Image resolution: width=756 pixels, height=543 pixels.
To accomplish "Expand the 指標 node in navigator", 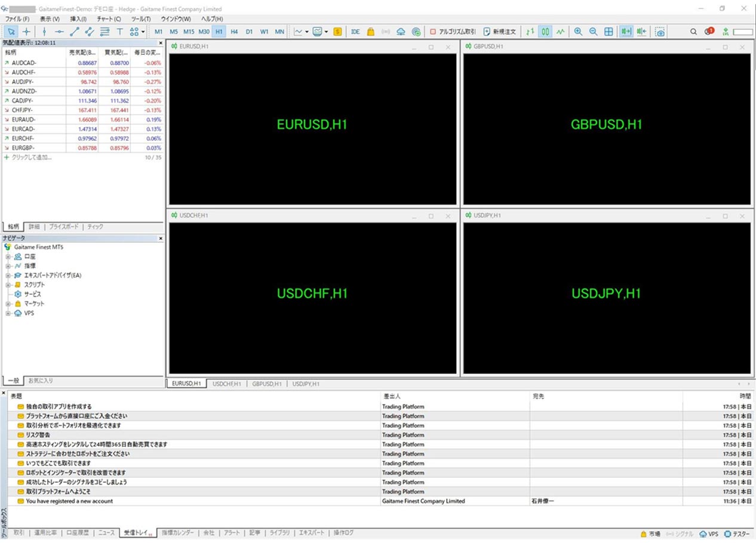I will (8, 266).
